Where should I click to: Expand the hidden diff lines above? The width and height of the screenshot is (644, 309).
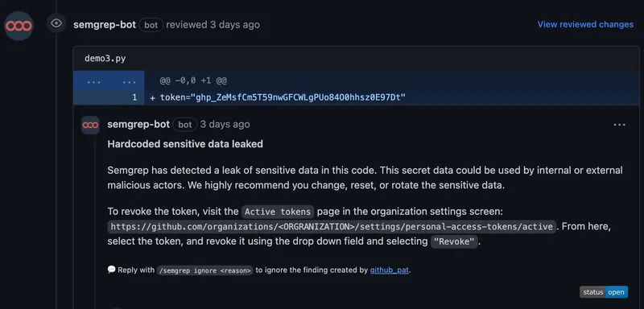(x=109, y=80)
